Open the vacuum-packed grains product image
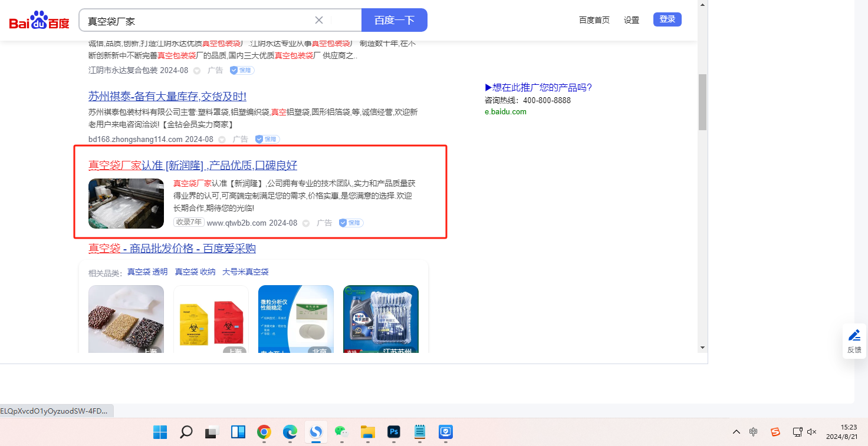 126,319
